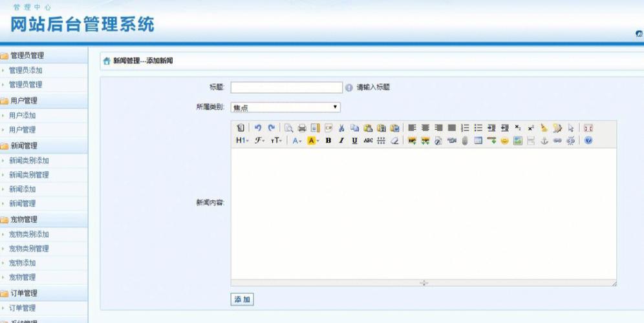Click the insert image icon
This screenshot has height=323, width=644.
coord(412,140)
